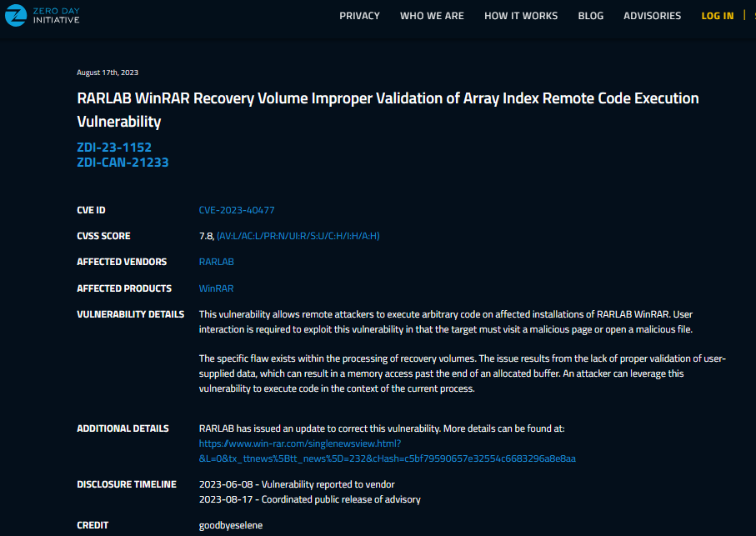The width and height of the screenshot is (756, 536).
Task: Open the win-rar.com news details URL
Action: click(x=387, y=451)
